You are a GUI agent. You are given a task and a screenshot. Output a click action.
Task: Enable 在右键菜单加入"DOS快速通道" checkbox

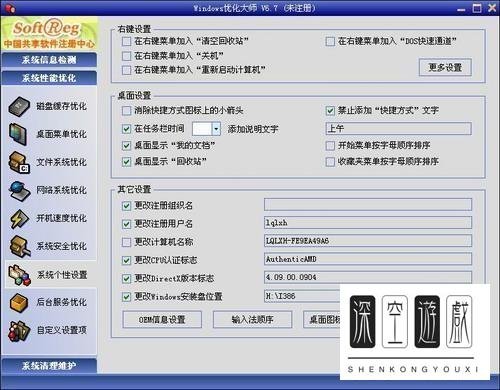pyautogui.click(x=330, y=42)
